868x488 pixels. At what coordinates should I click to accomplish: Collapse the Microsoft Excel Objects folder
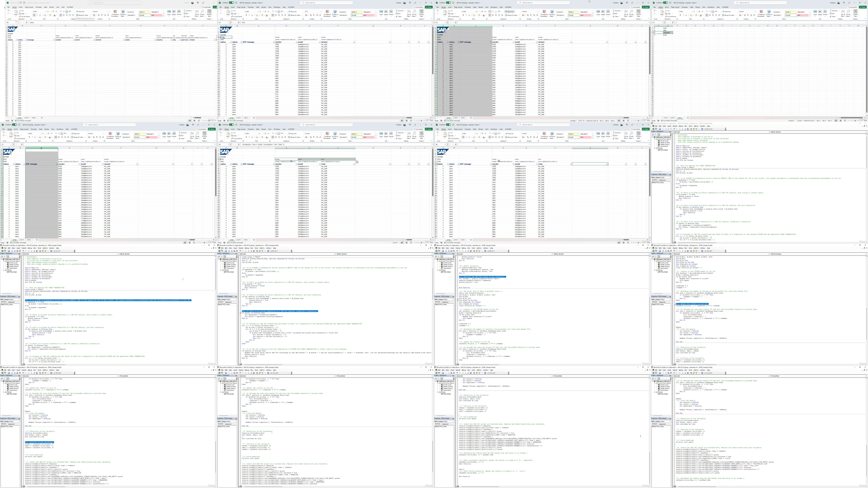coord(4,261)
